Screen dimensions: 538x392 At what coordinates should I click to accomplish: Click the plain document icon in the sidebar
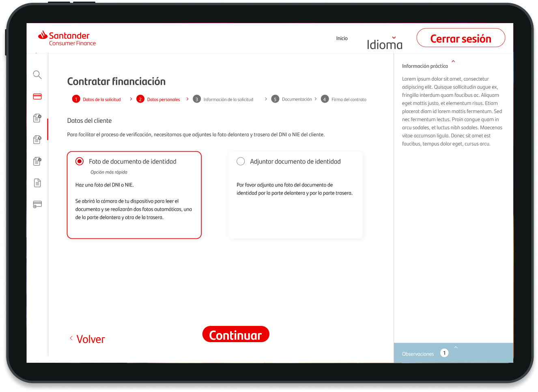click(x=37, y=183)
